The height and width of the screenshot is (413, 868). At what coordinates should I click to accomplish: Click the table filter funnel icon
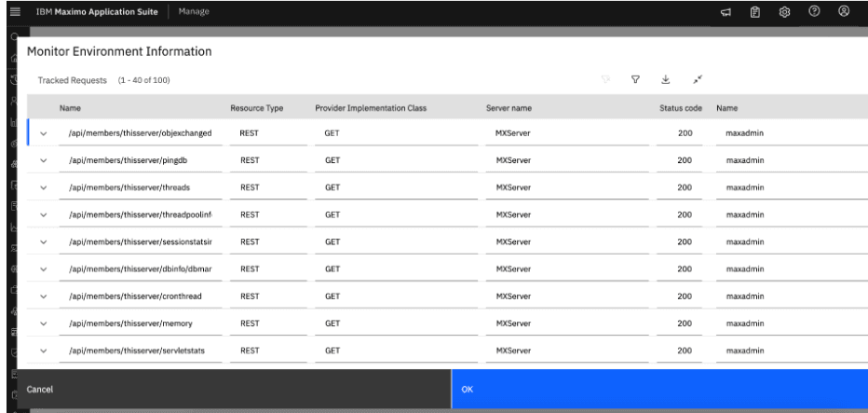coord(635,80)
